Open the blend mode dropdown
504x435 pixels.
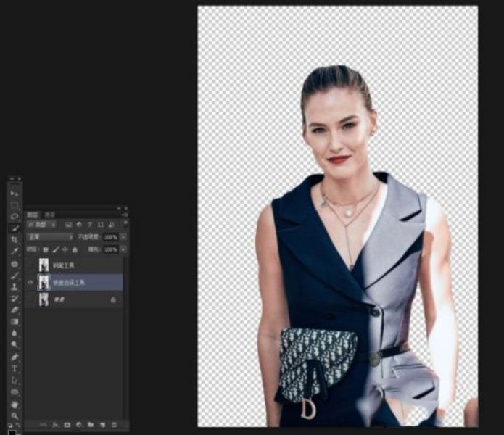(x=51, y=237)
